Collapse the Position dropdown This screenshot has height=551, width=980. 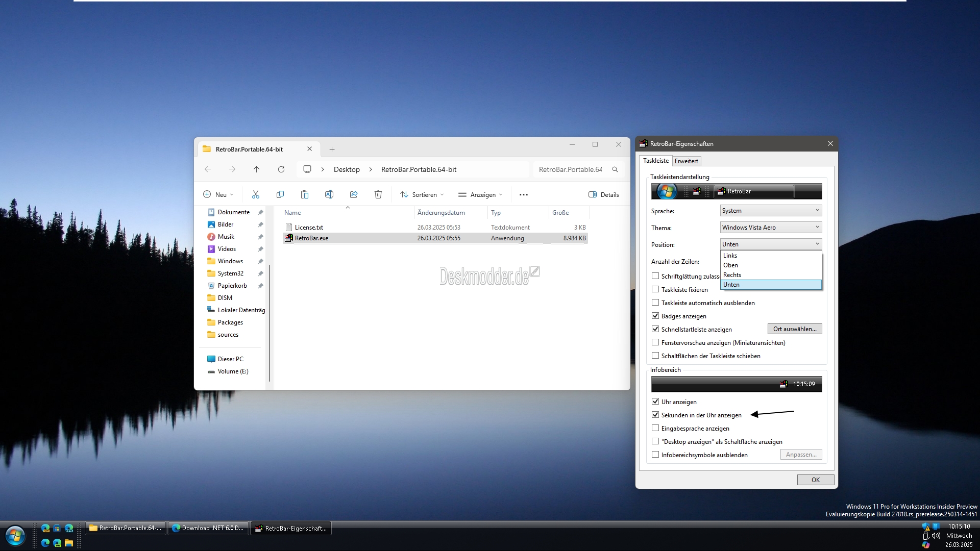tap(771, 244)
